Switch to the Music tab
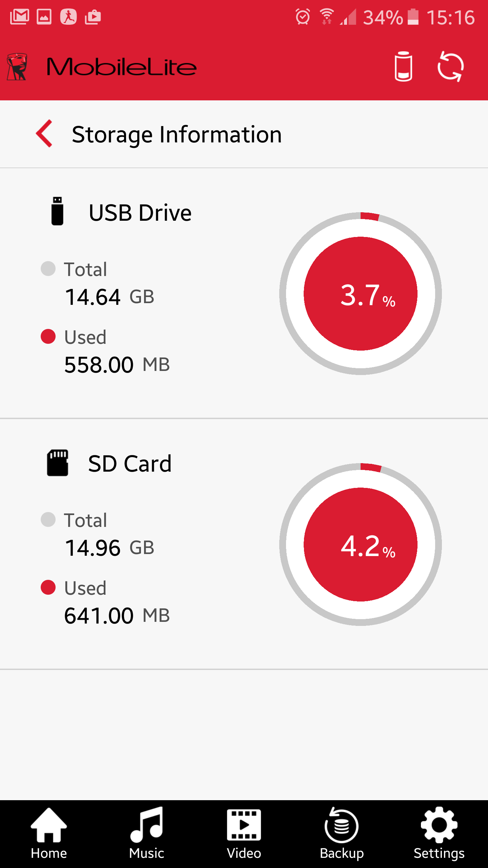The width and height of the screenshot is (488, 868). [x=146, y=833]
